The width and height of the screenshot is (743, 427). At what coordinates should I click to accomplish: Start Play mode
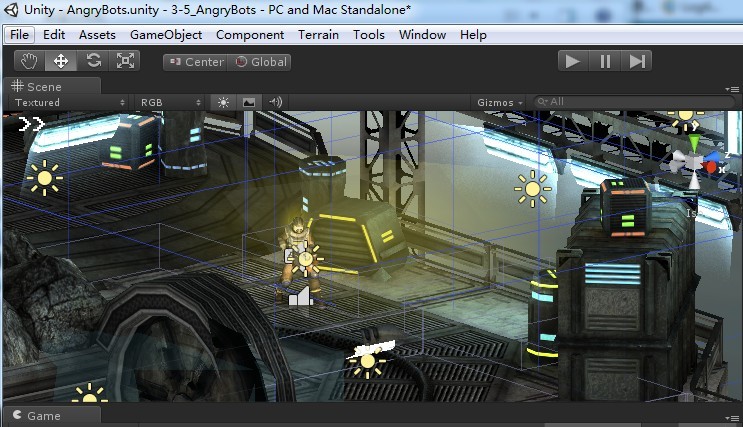[x=573, y=61]
